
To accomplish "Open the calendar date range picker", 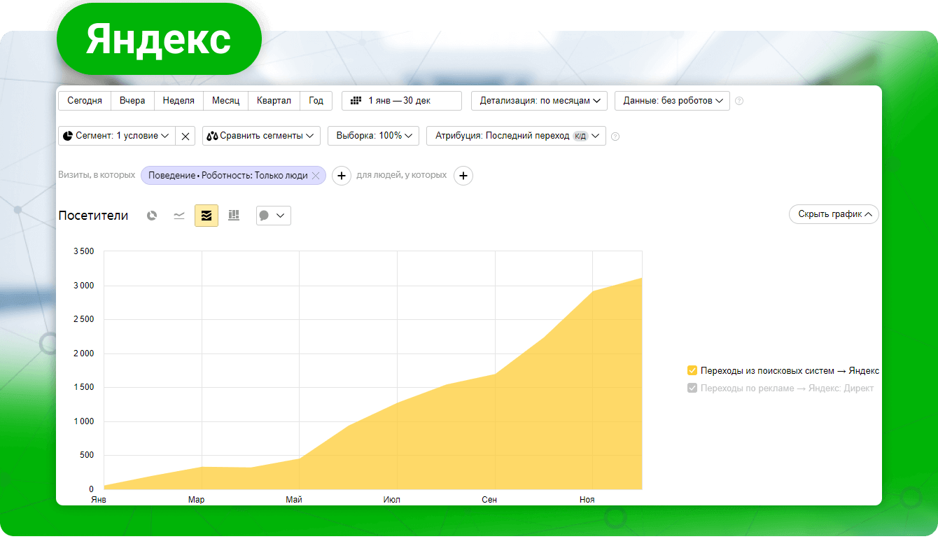I will pyautogui.click(x=402, y=101).
